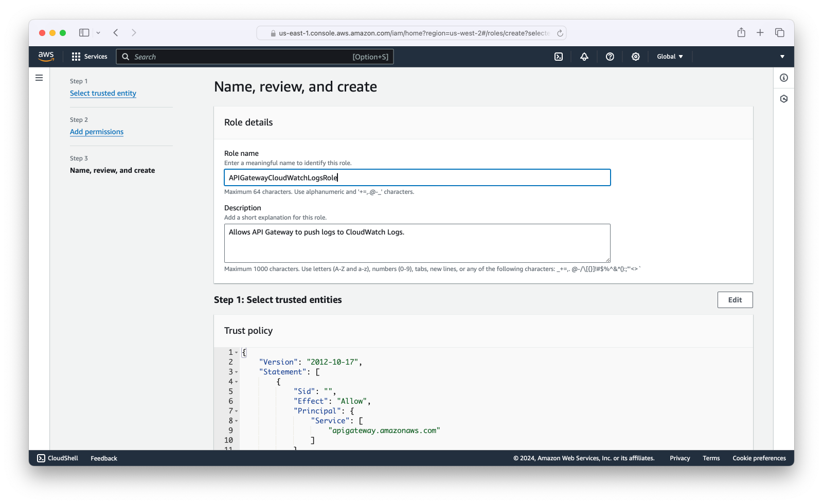Screen dimensions: 823x504
Task: Click the CloudShell icon in the footer
Action: point(41,458)
